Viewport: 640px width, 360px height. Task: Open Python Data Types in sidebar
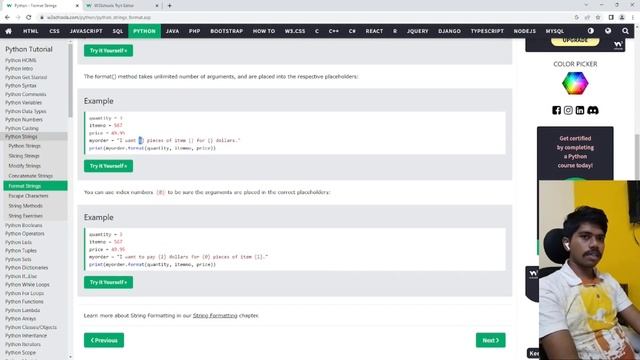25,111
